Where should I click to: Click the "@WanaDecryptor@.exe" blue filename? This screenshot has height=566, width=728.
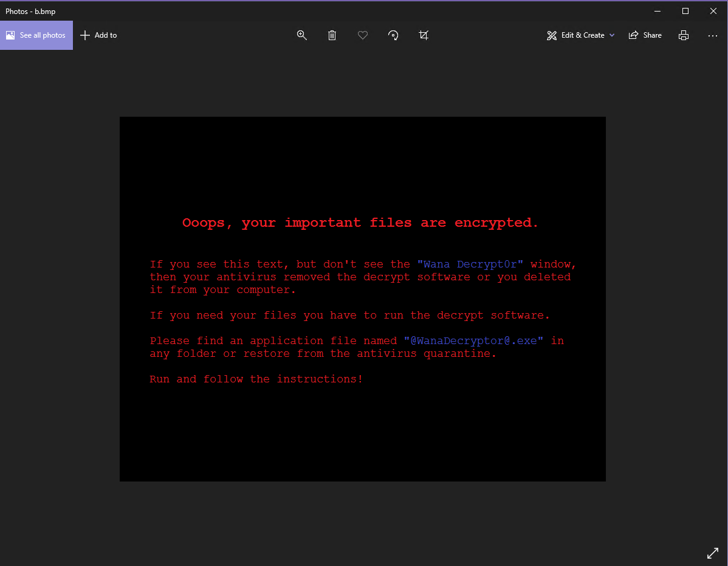[473, 341]
